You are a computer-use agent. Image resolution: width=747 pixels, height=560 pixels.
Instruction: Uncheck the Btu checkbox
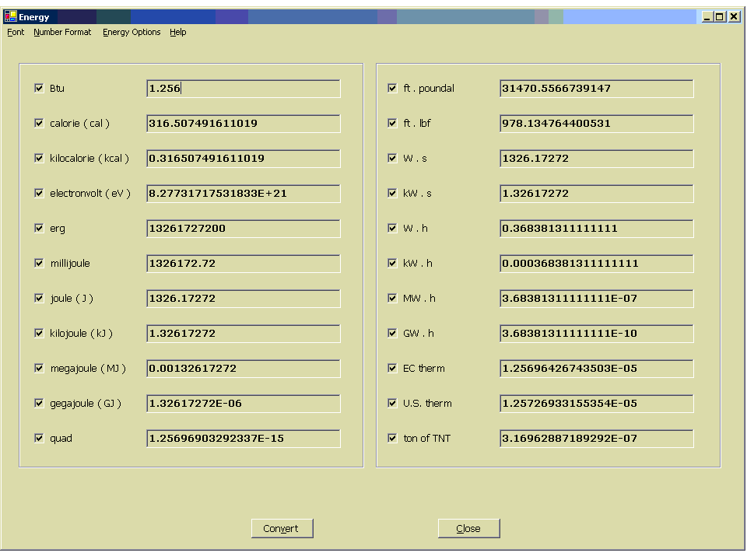[x=39, y=89]
